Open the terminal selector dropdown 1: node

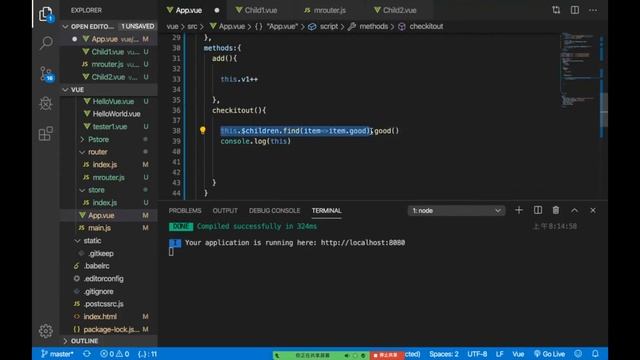point(456,211)
